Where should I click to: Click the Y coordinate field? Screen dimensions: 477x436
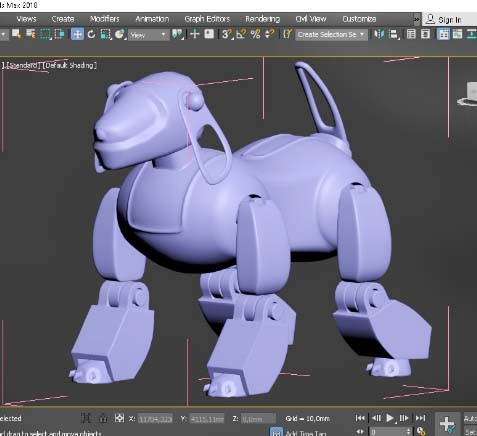pos(207,419)
